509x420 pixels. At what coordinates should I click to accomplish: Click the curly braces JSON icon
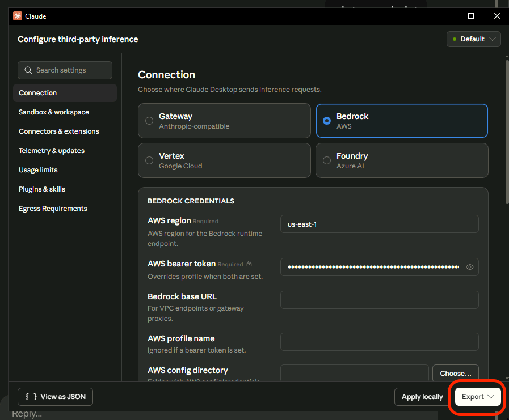click(31, 397)
